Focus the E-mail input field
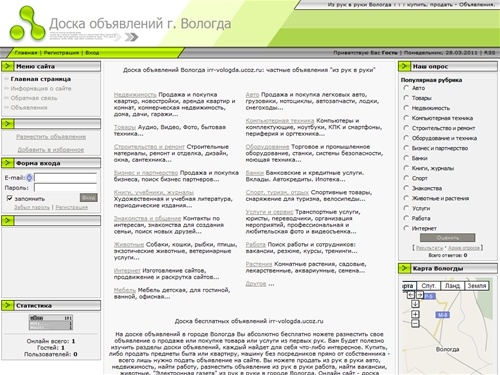 (65, 178)
